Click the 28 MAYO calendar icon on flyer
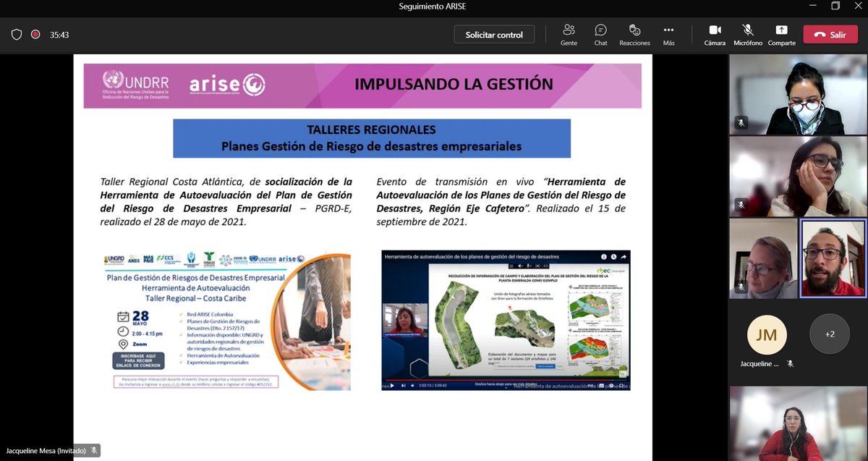The width and height of the screenshot is (868, 461). 123,316
